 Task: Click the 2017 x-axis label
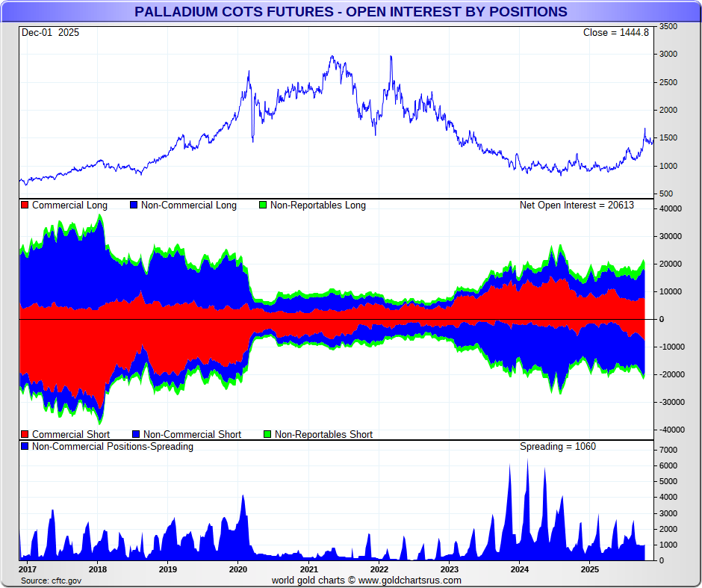coord(28,569)
